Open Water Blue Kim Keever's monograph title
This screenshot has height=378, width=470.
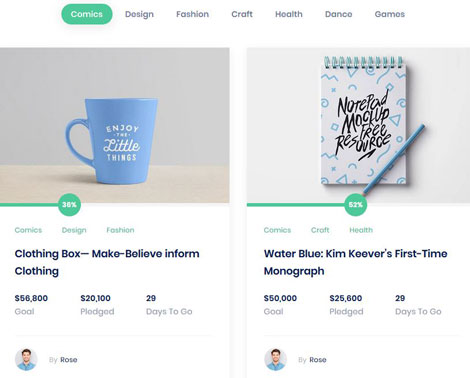(x=355, y=262)
